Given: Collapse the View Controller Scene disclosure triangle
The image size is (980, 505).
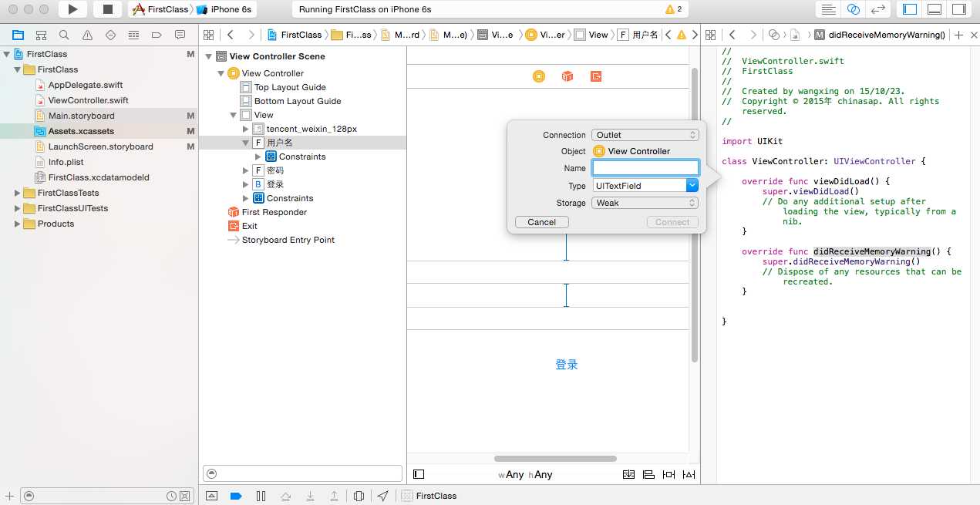Looking at the screenshot, I should [x=208, y=56].
